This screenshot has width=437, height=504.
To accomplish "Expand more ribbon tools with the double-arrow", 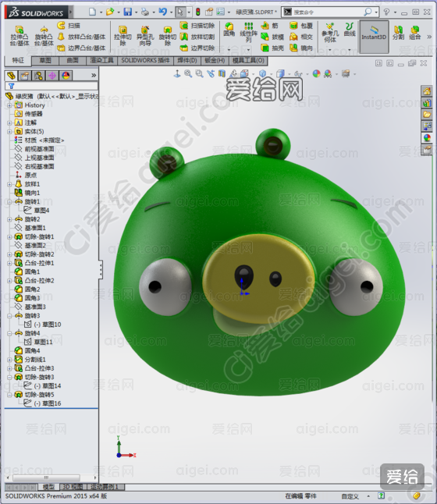I will click(429, 37).
